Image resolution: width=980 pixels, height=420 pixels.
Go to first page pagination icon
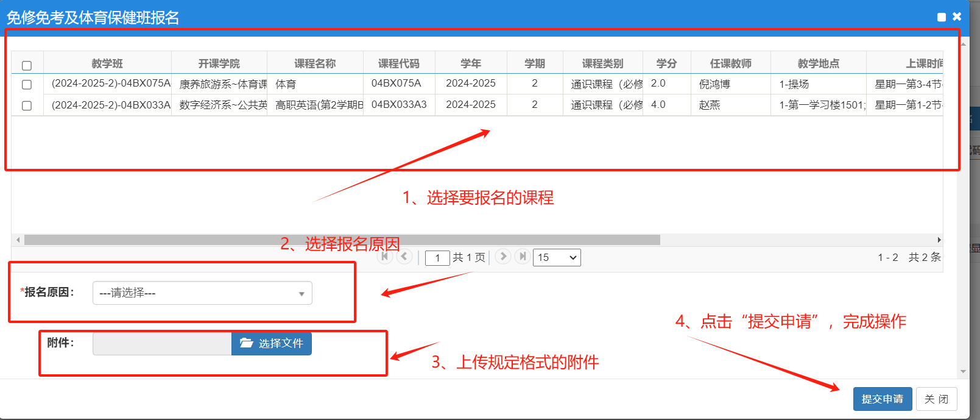click(x=384, y=257)
